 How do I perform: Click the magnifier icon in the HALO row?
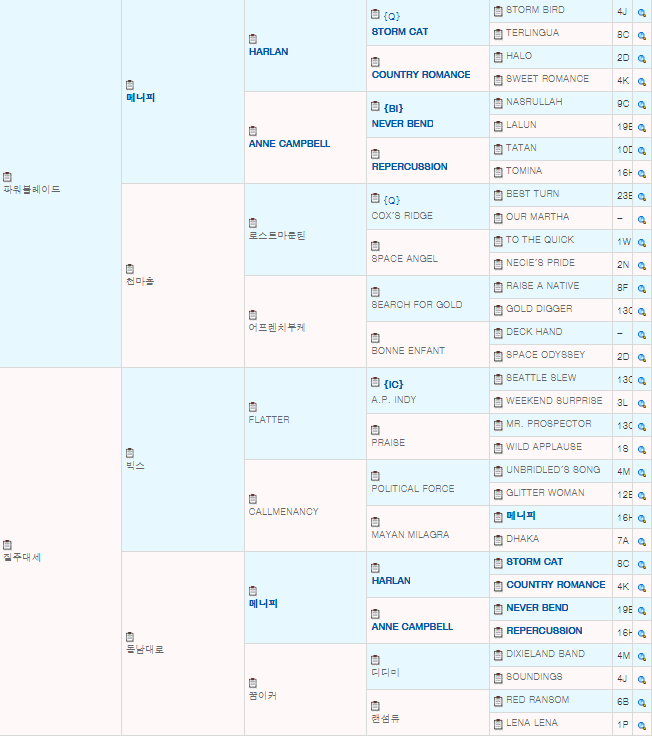(642, 57)
